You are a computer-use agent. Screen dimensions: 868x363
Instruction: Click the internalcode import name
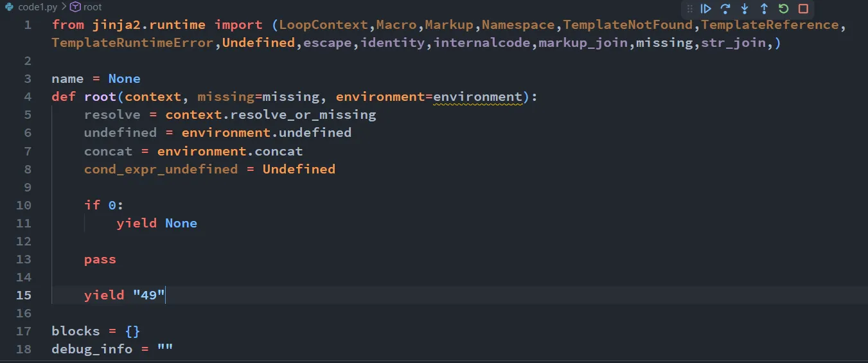coord(482,43)
